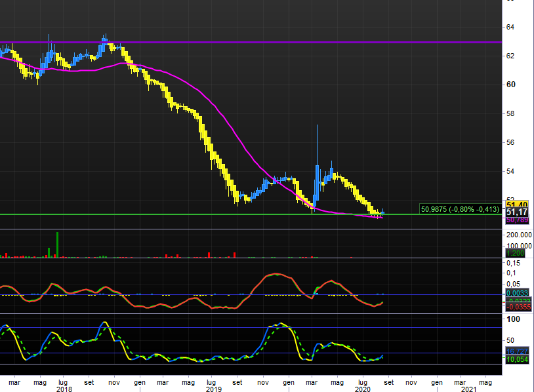Click the green 10,054 stochastic value tag
Image resolution: width=534 pixels, height=392 pixels.
pos(517,359)
